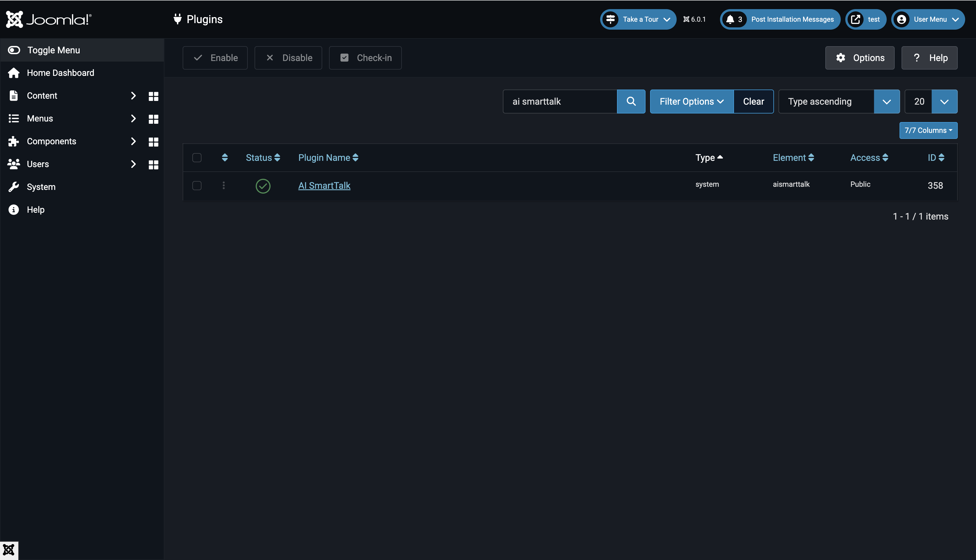Open the Components dashboard grid icon
The height and width of the screenshot is (560, 976).
153,142
